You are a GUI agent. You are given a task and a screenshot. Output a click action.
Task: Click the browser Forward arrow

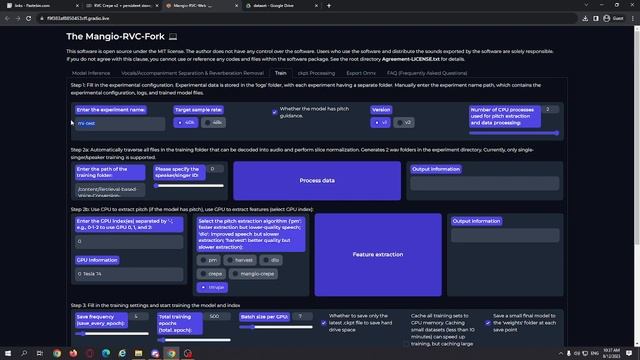tap(18, 18)
